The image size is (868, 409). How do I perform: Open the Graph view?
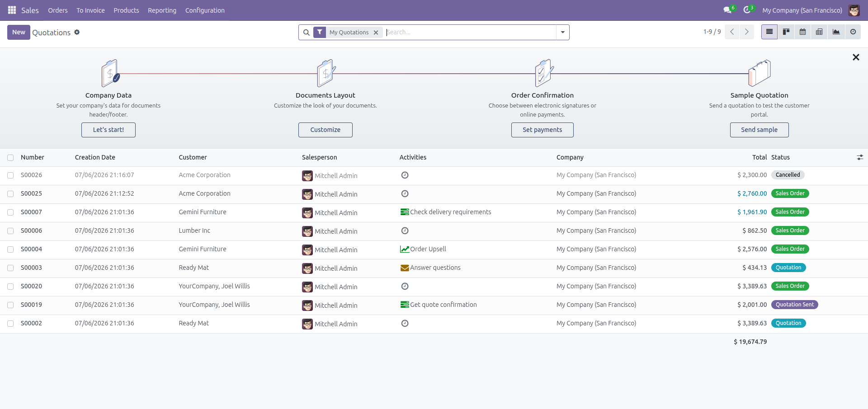point(836,32)
